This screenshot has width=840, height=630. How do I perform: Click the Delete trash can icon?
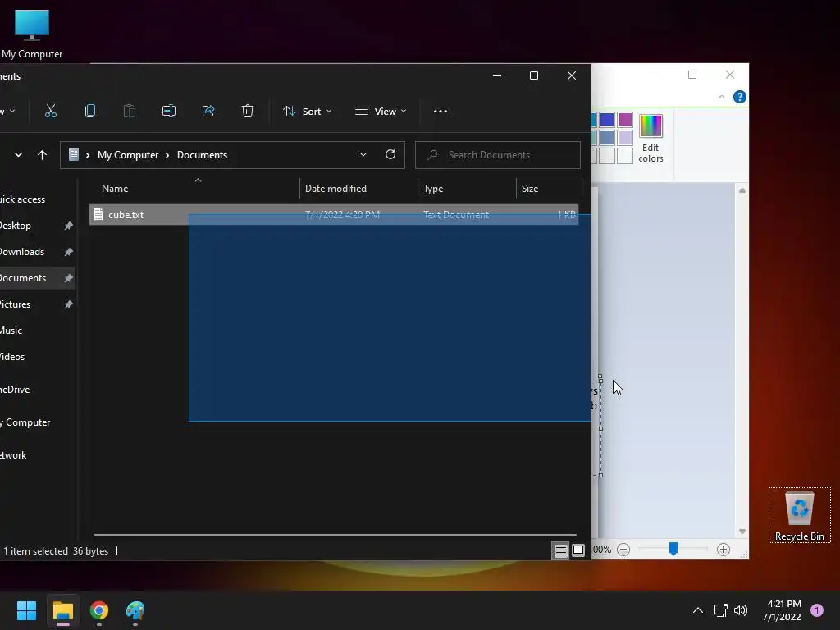pyautogui.click(x=248, y=111)
